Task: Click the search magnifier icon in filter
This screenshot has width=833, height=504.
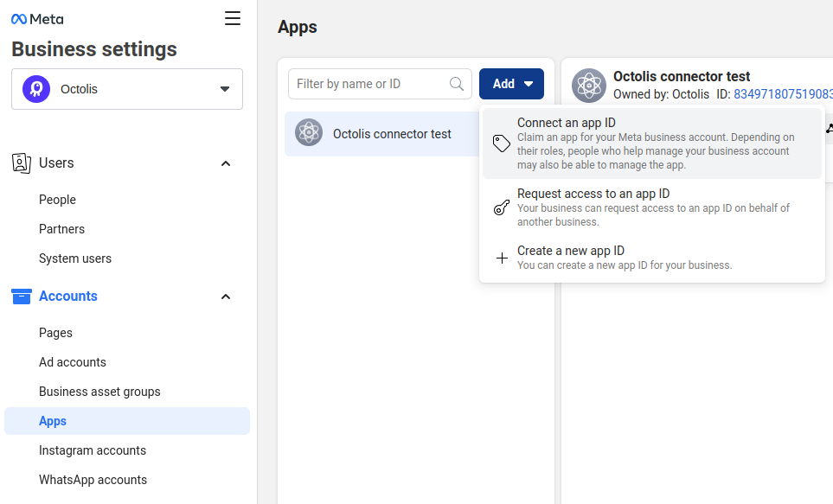Action: [x=457, y=83]
